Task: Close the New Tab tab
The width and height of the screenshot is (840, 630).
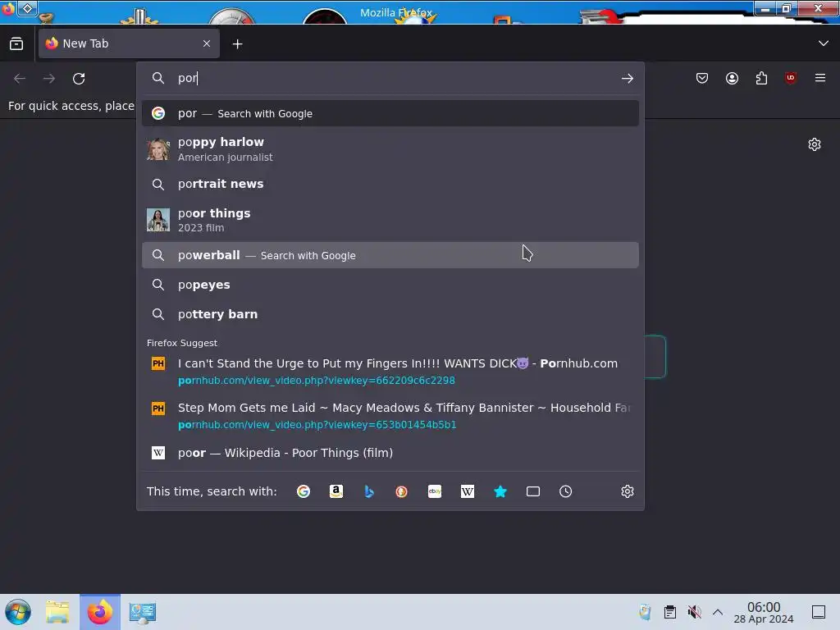Action: [x=207, y=43]
